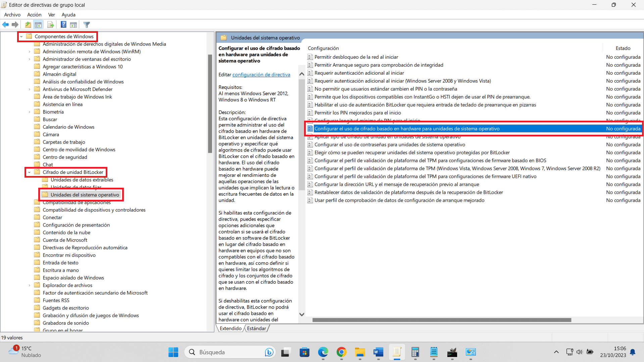
Task: Show hidden system tray icons chevron
Action: click(x=556, y=352)
